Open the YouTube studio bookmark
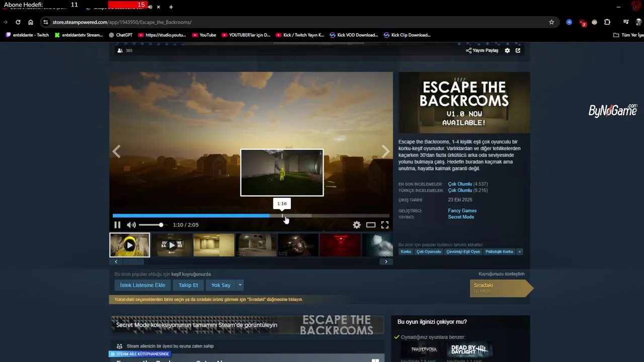Screen dimensions: 644x362 pos(162,35)
